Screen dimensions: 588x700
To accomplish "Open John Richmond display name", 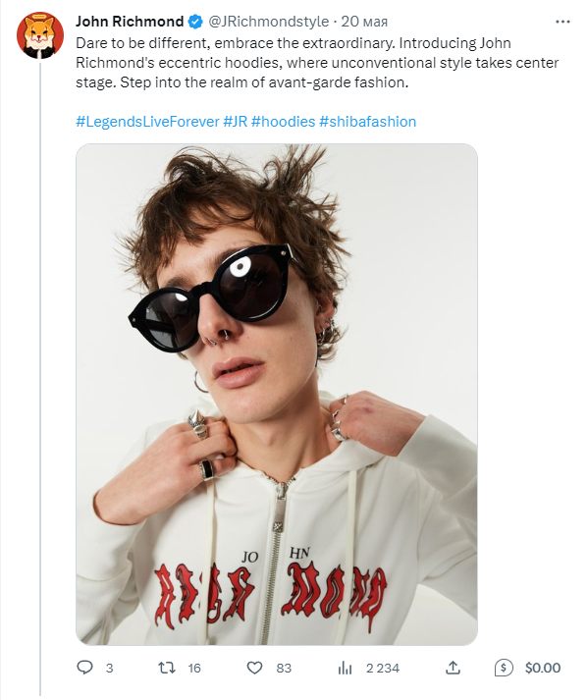I will (x=130, y=22).
